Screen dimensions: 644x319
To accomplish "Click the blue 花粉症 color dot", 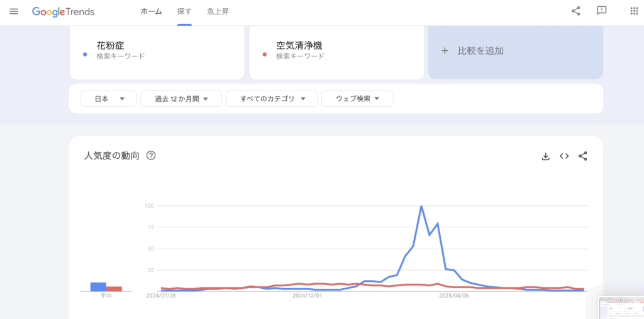I will [x=85, y=54].
